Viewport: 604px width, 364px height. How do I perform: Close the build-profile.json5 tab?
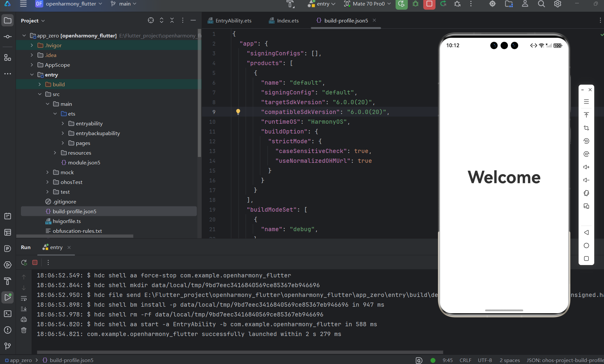[x=374, y=20]
